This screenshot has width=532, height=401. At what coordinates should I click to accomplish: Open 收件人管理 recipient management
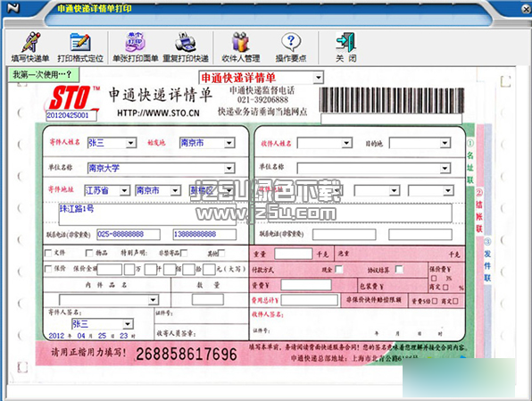coord(240,46)
